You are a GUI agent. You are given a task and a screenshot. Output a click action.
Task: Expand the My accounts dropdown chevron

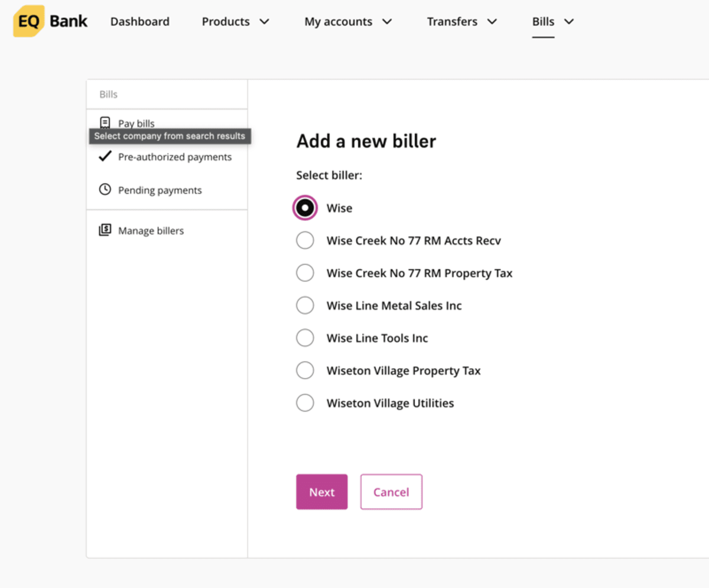[387, 22]
